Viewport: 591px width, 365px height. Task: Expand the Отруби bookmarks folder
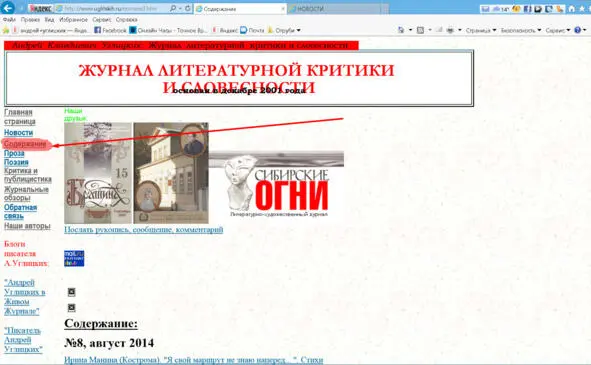[x=284, y=30]
